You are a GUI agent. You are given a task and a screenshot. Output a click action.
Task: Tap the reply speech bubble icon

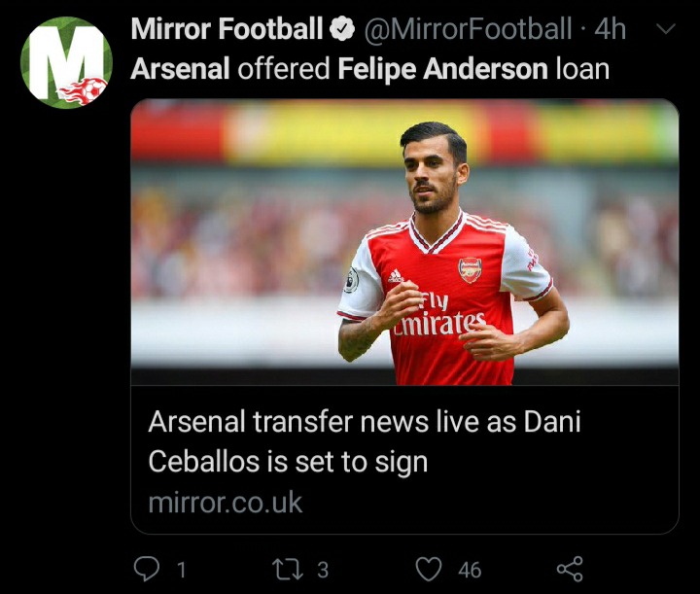click(x=147, y=568)
